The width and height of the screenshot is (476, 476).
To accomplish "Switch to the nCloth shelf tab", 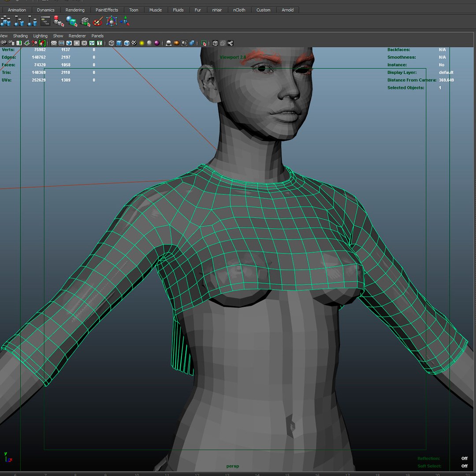I will point(239,10).
